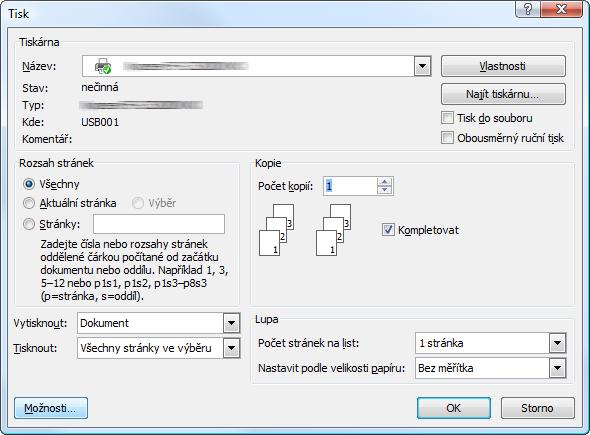Open Možnosti print options

click(x=51, y=408)
